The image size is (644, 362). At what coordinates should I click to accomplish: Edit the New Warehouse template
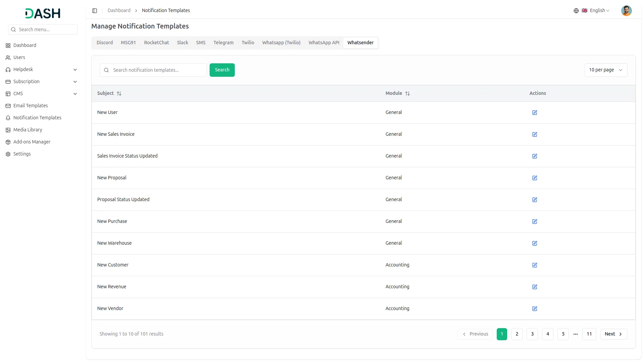pyautogui.click(x=535, y=243)
